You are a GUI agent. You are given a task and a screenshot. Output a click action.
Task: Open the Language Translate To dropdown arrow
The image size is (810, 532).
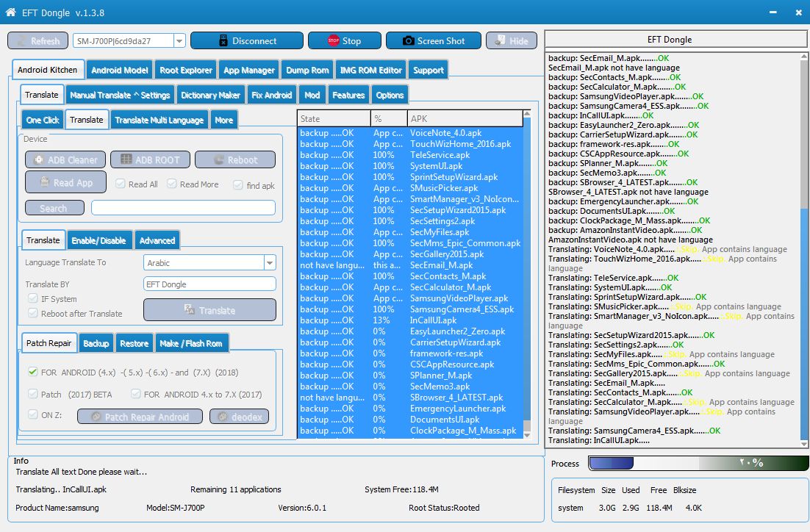tap(270, 263)
